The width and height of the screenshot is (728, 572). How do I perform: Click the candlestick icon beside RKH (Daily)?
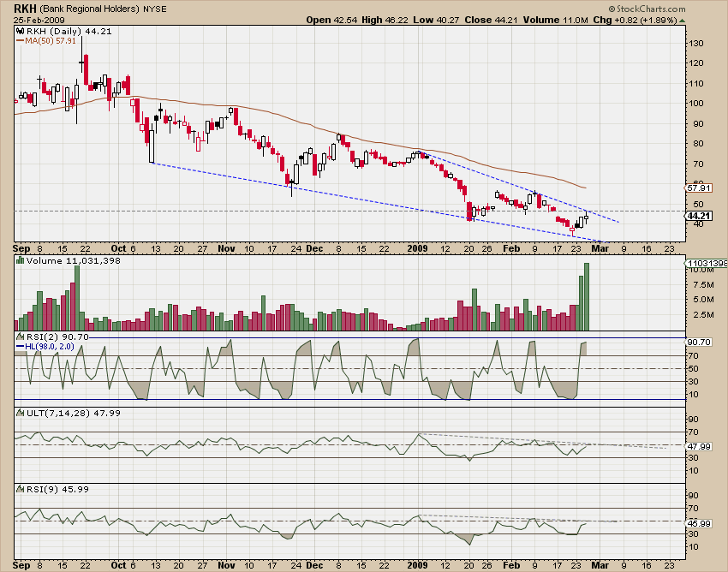20,31
